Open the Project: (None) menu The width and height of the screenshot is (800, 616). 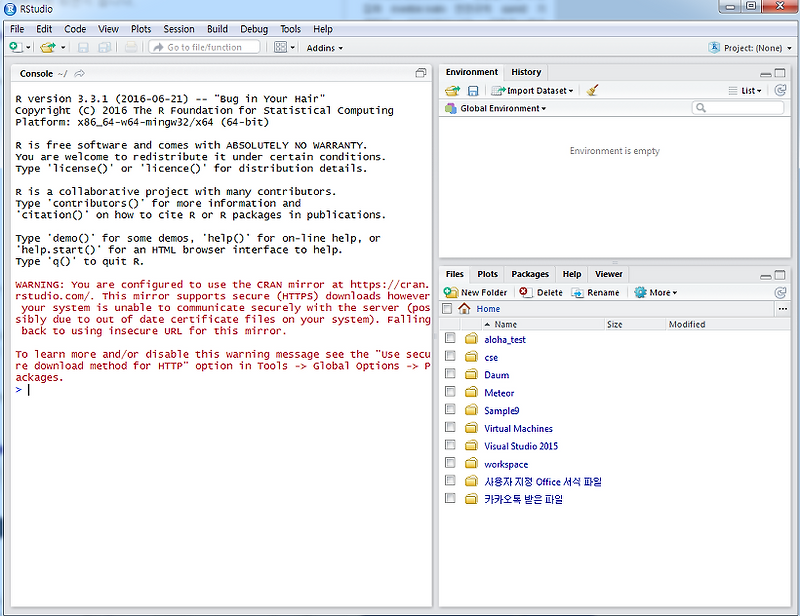coord(751,48)
